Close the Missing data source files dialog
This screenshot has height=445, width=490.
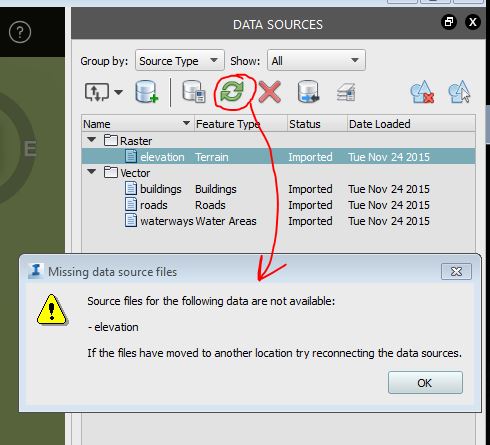[456, 271]
